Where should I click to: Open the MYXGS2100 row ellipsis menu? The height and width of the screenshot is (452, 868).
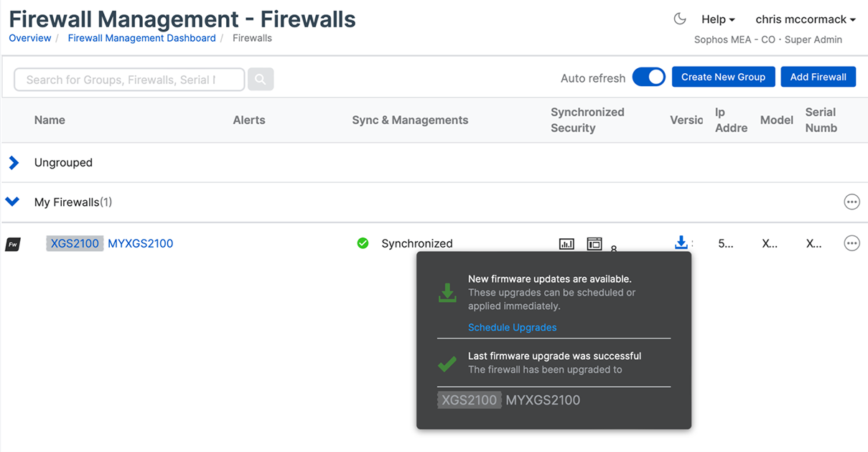point(851,243)
